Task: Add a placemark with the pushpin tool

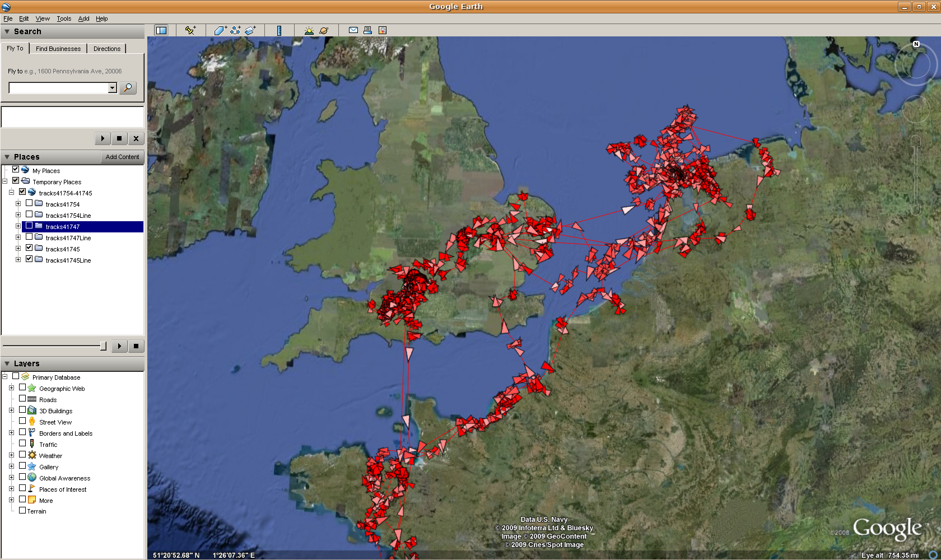Action: [190, 30]
